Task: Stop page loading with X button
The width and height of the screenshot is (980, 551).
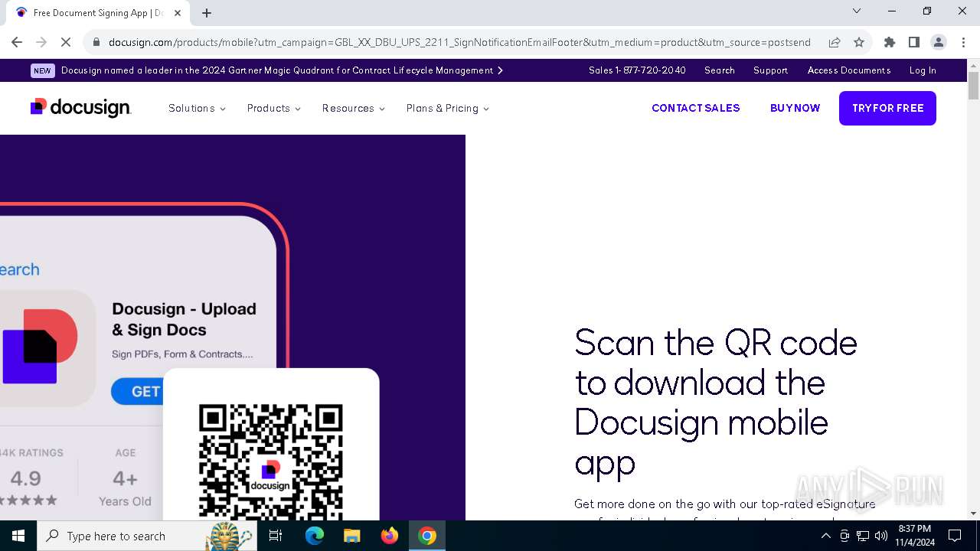Action: pos(66,42)
